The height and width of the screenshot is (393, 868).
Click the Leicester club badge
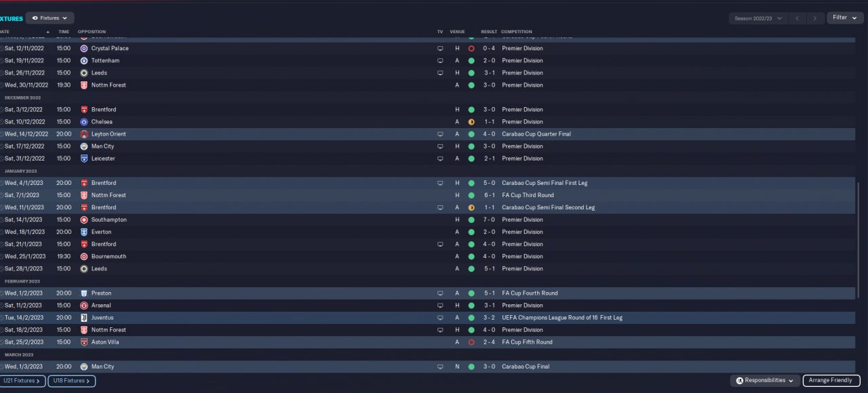point(84,159)
